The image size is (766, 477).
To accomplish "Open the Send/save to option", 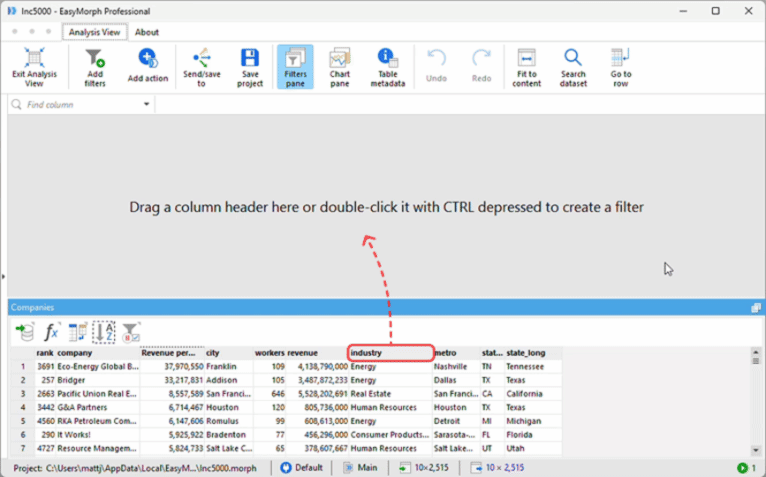I will (x=201, y=67).
